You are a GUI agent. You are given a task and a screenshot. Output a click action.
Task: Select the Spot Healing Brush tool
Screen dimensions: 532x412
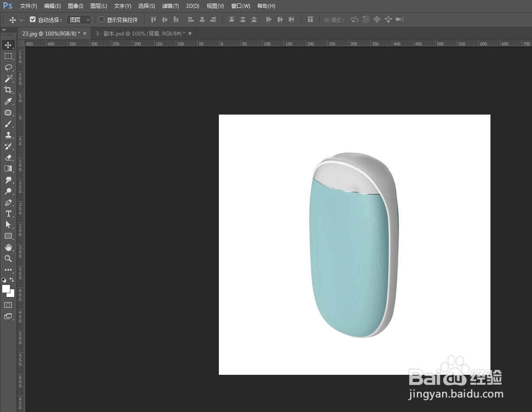(x=8, y=112)
